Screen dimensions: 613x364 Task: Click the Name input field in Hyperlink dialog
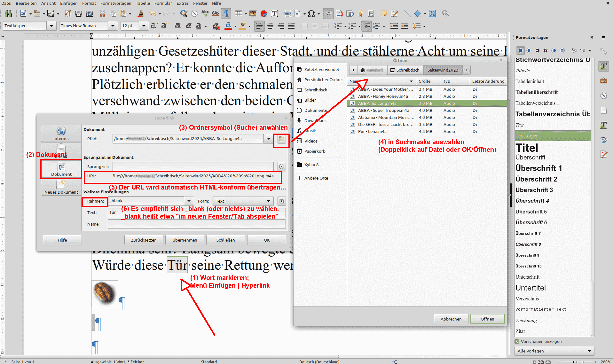pyautogui.click(x=197, y=224)
